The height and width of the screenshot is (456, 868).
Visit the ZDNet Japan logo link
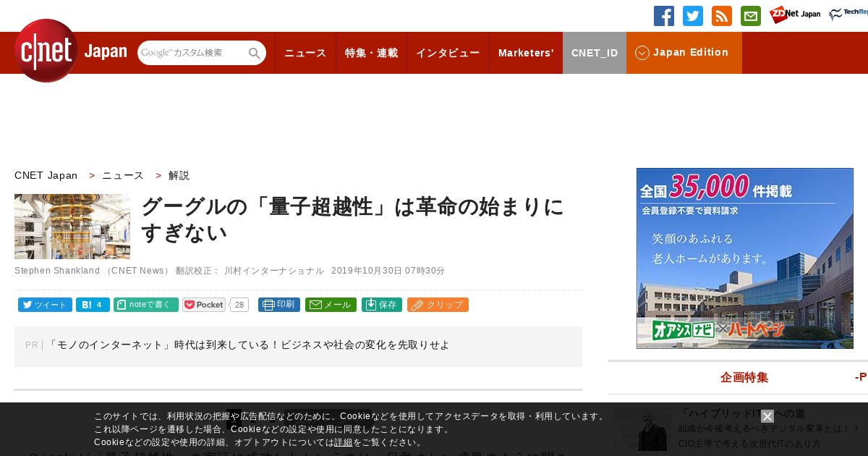(x=795, y=14)
